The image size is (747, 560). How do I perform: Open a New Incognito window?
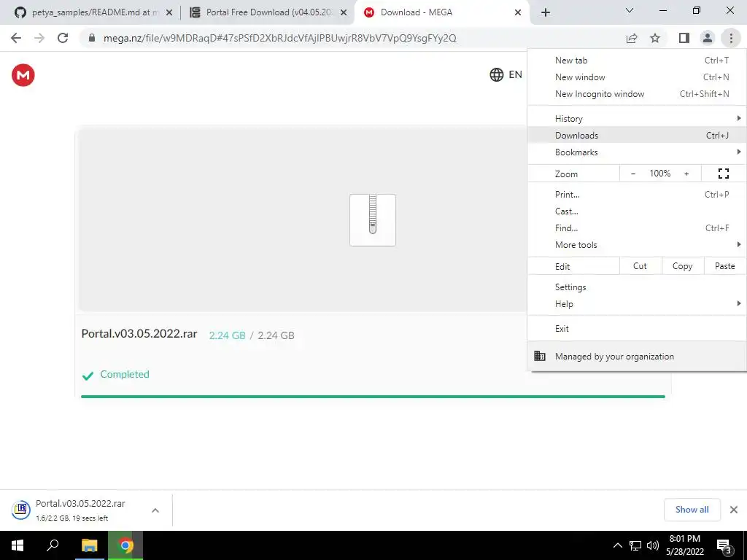(637, 94)
